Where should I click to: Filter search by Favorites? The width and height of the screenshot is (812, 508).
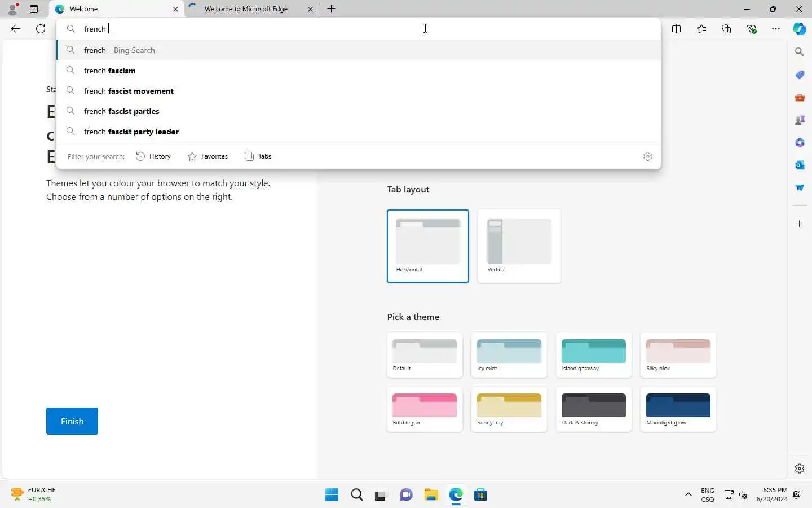click(x=208, y=156)
